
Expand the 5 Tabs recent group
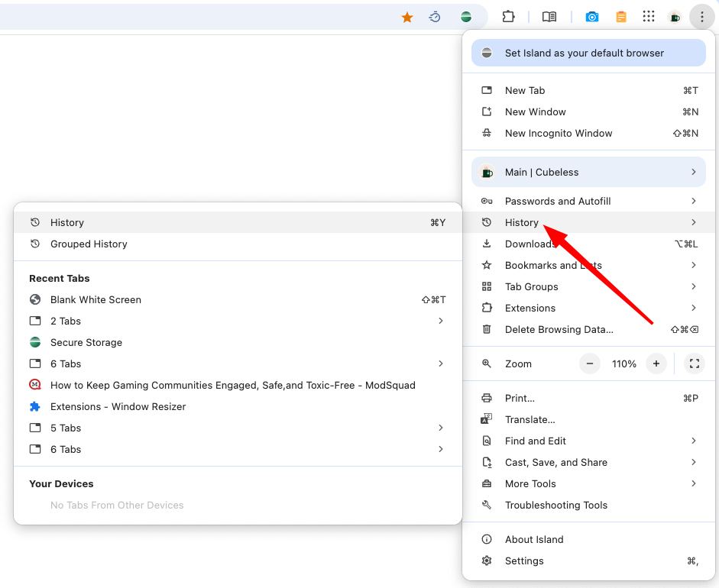[x=238, y=428]
